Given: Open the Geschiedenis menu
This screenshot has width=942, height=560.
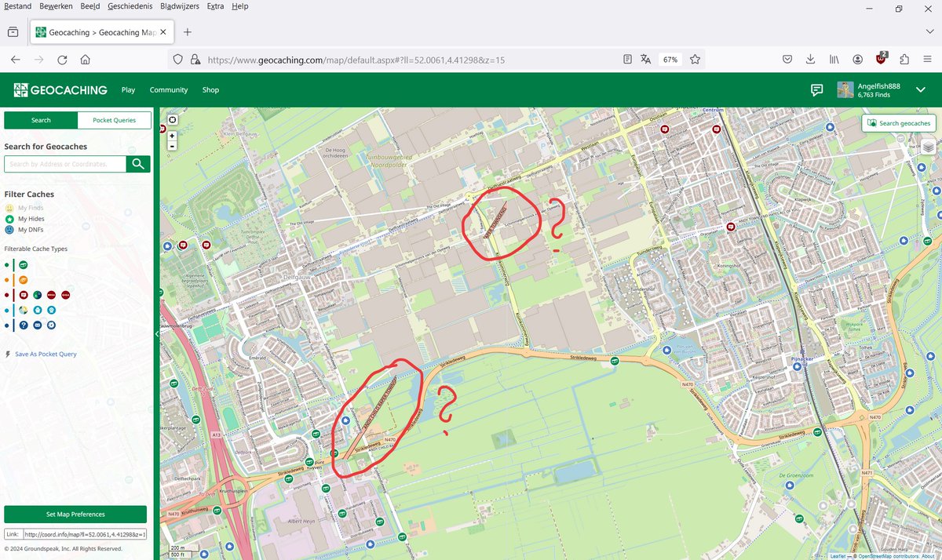Looking at the screenshot, I should pos(130,6).
